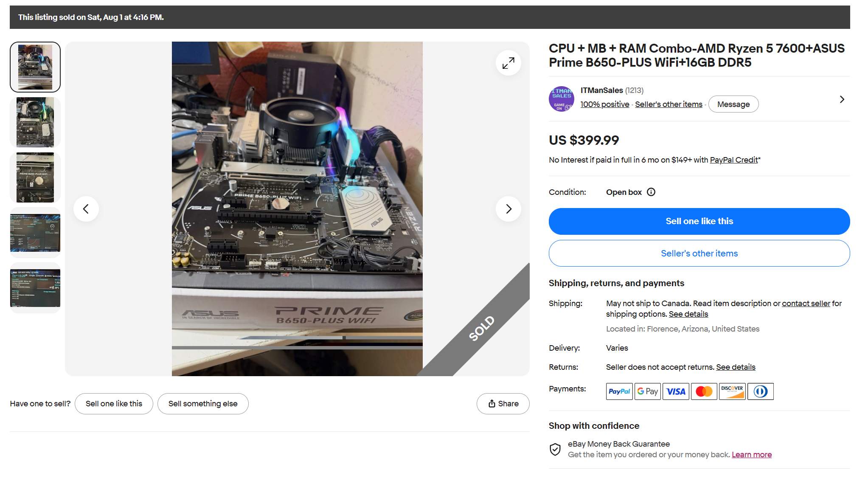Open the 100% positive feedback link
868x484 pixels.
604,104
